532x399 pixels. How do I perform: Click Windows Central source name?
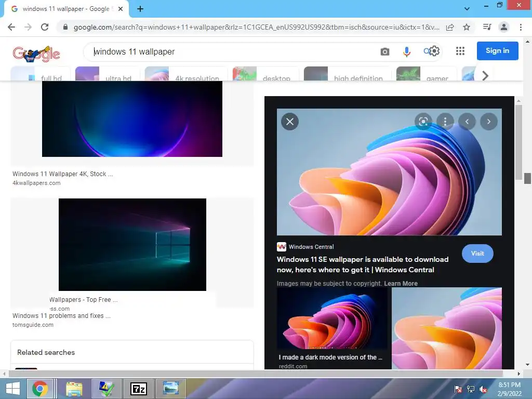tap(311, 247)
